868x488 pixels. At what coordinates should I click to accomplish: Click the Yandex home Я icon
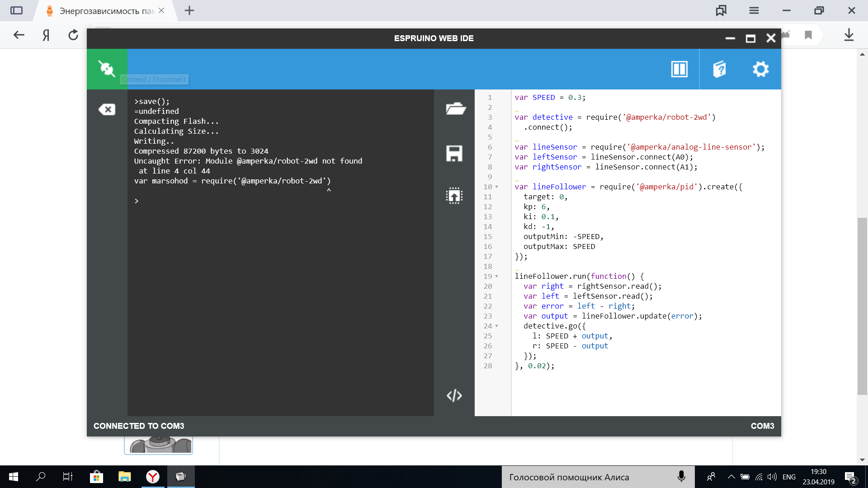46,35
